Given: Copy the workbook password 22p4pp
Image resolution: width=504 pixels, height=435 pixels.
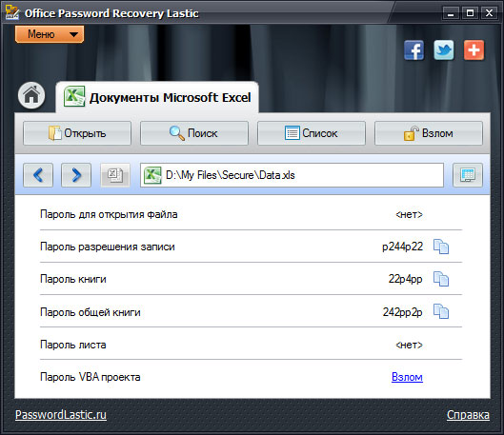Looking at the screenshot, I should pyautogui.click(x=441, y=279).
